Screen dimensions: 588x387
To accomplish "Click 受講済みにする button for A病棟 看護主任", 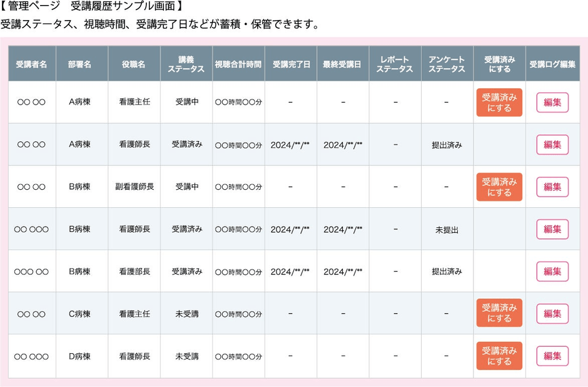I will [x=499, y=103].
